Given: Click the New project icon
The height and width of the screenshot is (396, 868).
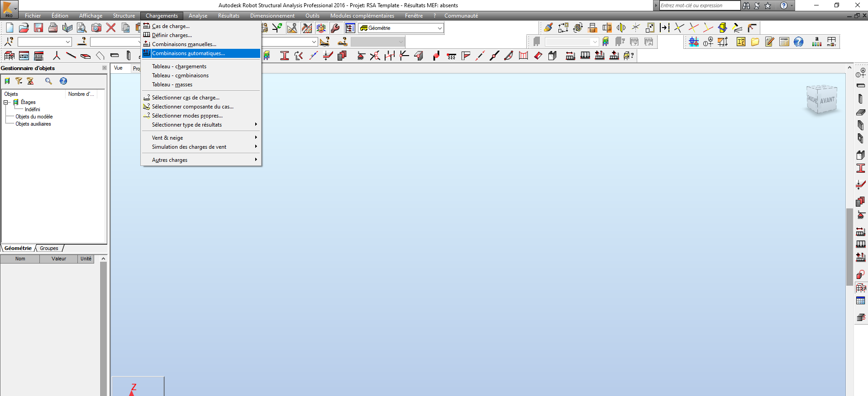Looking at the screenshot, I should [x=10, y=28].
